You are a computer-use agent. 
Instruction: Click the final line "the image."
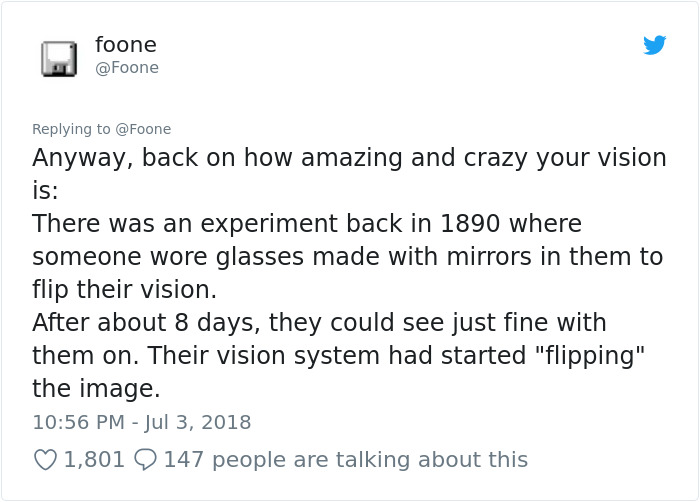tap(95, 388)
